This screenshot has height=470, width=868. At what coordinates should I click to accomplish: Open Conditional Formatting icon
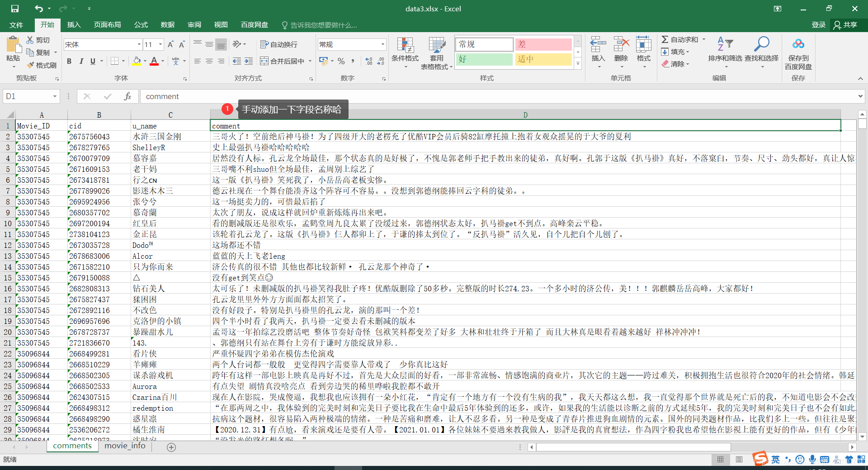click(405, 45)
